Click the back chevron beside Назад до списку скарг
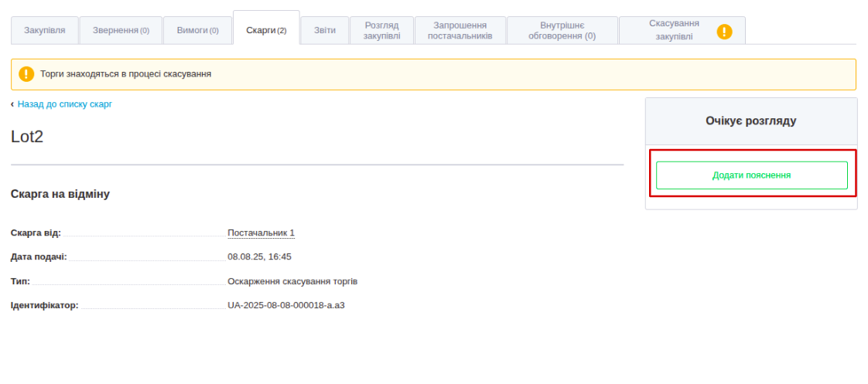This screenshot has height=384, width=868. pos(12,104)
